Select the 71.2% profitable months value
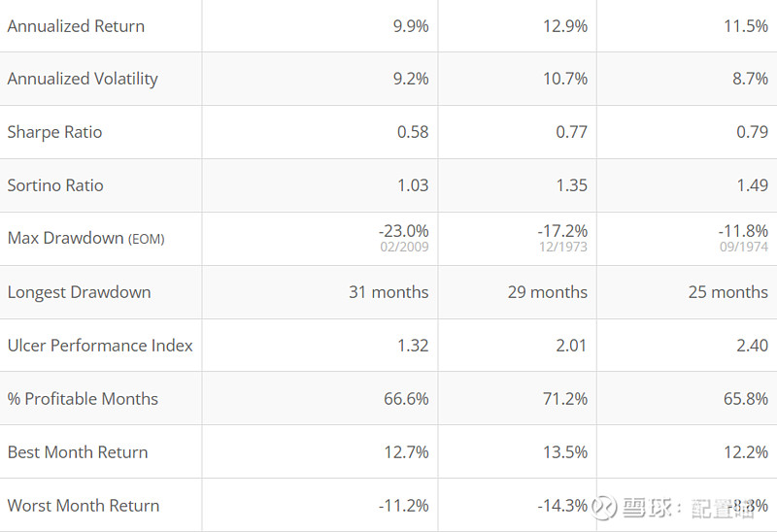777x532 pixels. tap(565, 399)
